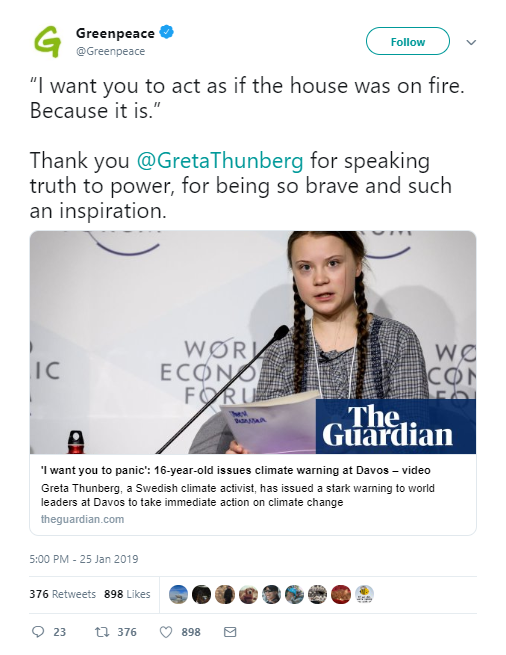
Task: Open @GretaThunberg mention link
Action: pyautogui.click(x=220, y=160)
